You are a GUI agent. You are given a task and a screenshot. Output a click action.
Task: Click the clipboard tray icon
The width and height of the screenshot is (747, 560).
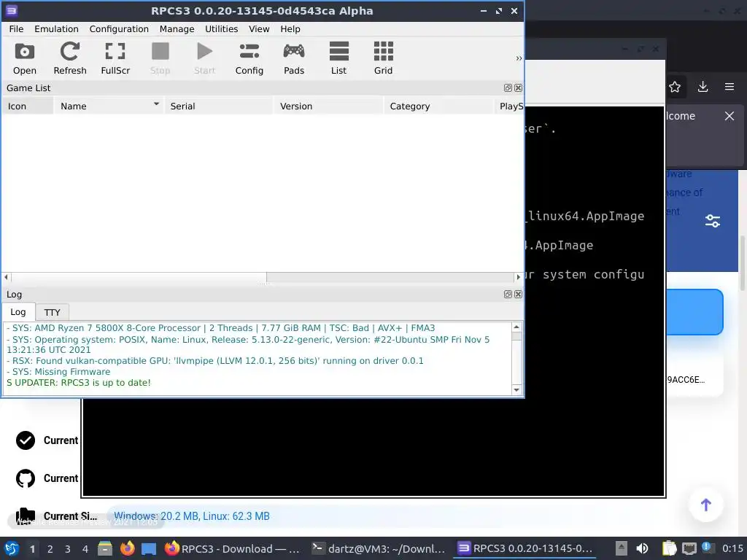[x=670, y=548]
